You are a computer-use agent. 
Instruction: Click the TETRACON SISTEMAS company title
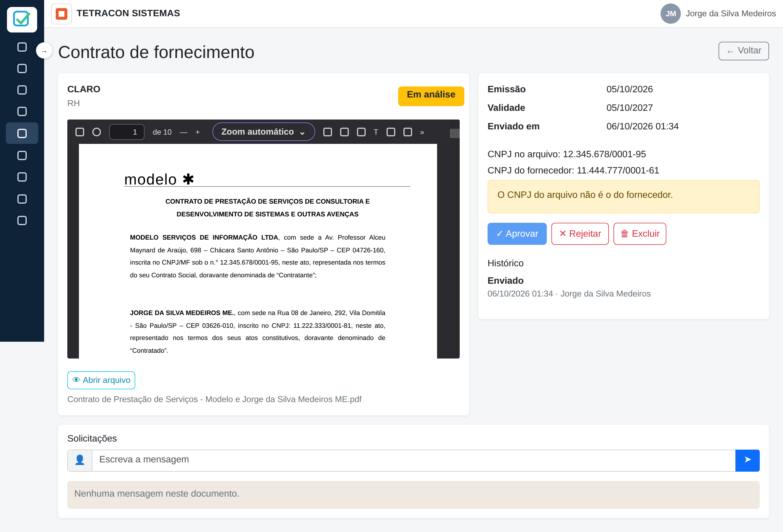(x=128, y=13)
